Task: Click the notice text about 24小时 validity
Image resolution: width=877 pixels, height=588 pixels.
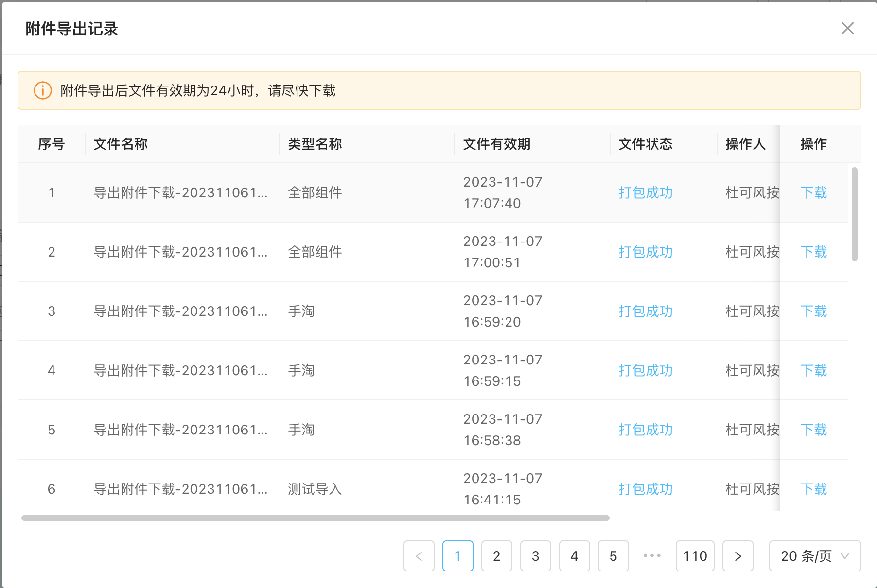Action: pyautogui.click(x=198, y=90)
